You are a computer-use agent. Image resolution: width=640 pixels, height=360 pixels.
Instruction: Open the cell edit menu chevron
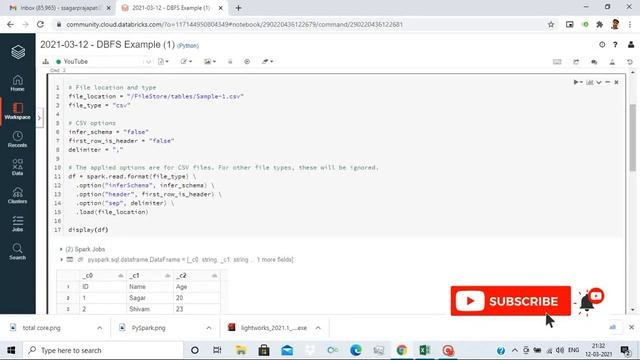point(599,82)
